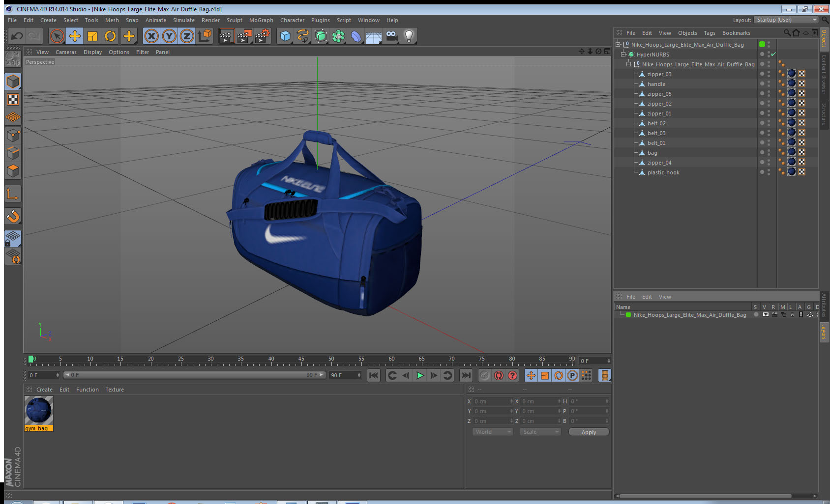This screenshot has height=504, width=830.
Task: Toggle HyperNURBS green enable checkmark
Action: click(x=773, y=54)
